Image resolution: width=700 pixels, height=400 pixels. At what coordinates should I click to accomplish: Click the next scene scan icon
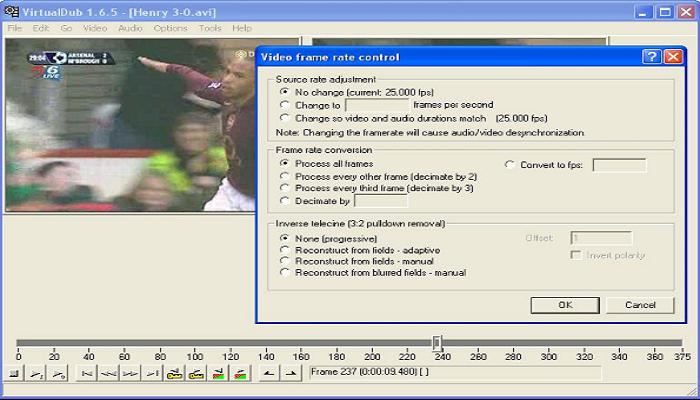coord(240,373)
